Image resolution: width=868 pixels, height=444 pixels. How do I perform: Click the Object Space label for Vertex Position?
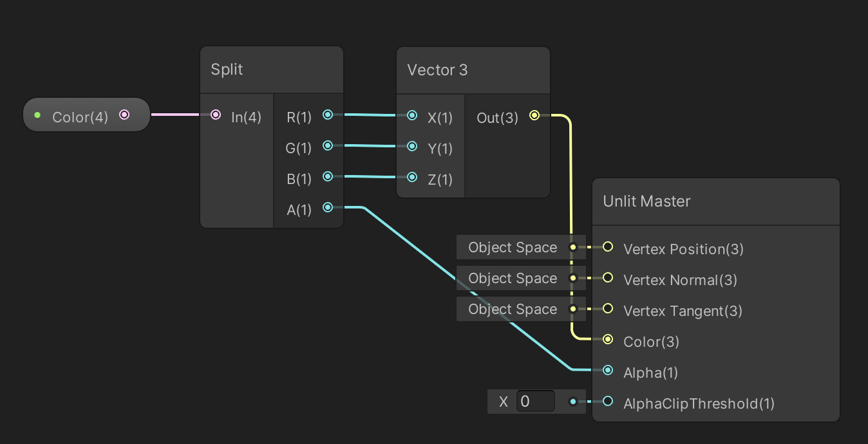513,248
